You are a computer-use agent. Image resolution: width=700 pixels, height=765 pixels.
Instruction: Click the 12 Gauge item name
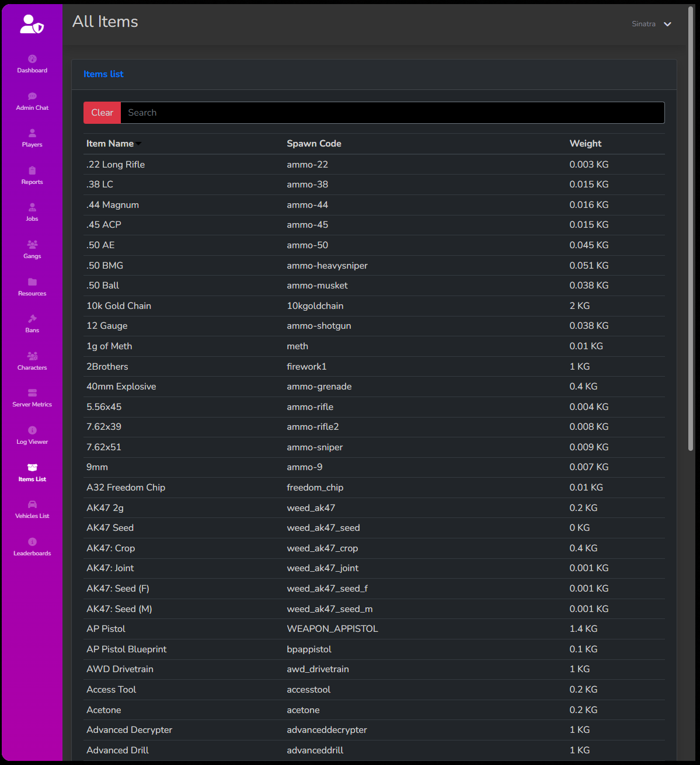(107, 326)
